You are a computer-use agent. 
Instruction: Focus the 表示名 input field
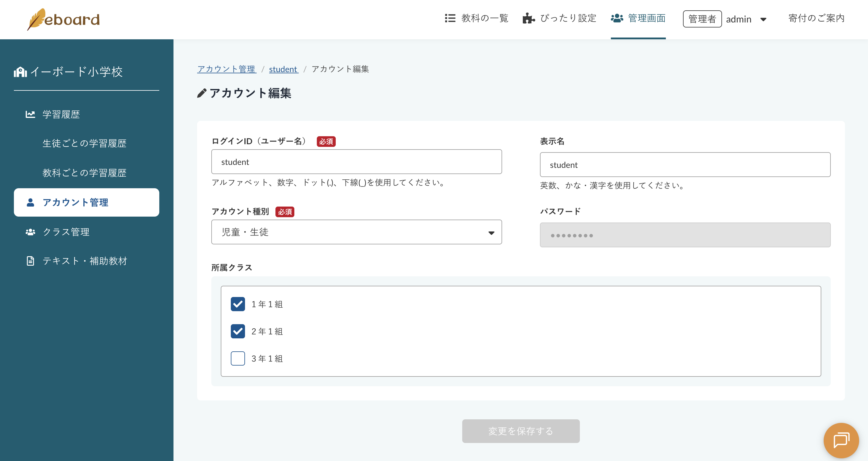685,165
